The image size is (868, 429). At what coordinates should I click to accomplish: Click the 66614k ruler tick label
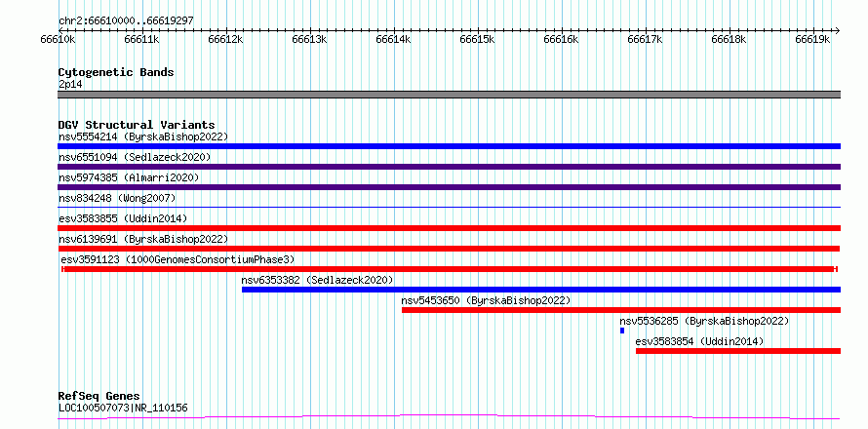(394, 39)
